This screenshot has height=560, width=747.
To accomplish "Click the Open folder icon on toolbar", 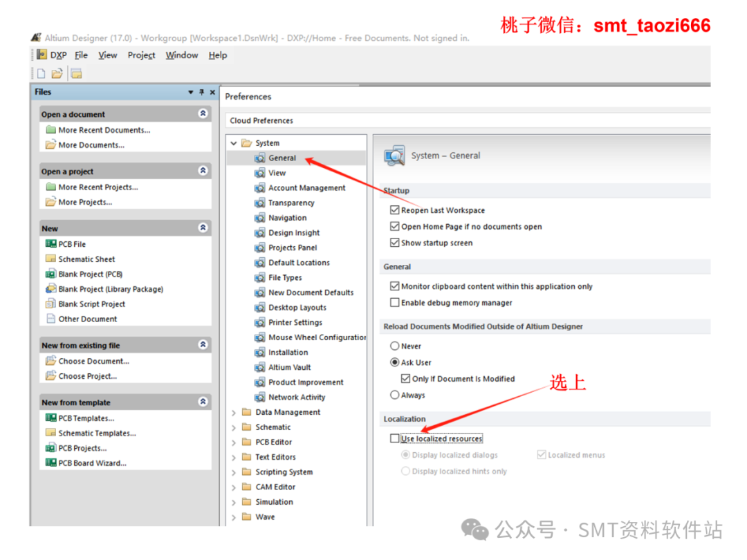I will [57, 73].
